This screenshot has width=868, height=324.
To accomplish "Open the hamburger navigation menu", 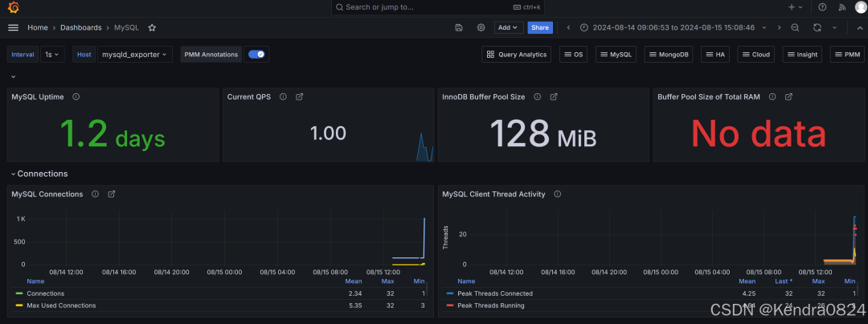I will coord(14,27).
